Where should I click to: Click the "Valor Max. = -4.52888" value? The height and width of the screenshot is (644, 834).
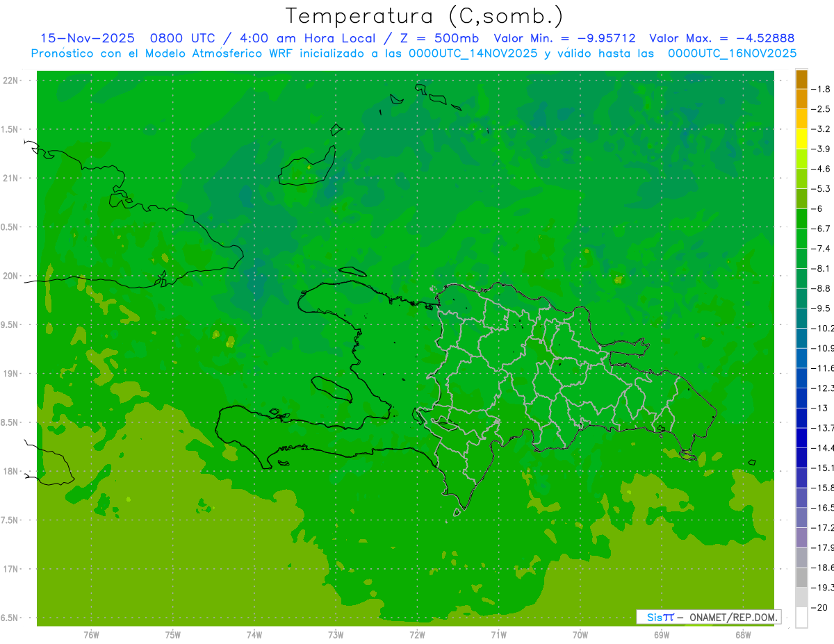721,38
